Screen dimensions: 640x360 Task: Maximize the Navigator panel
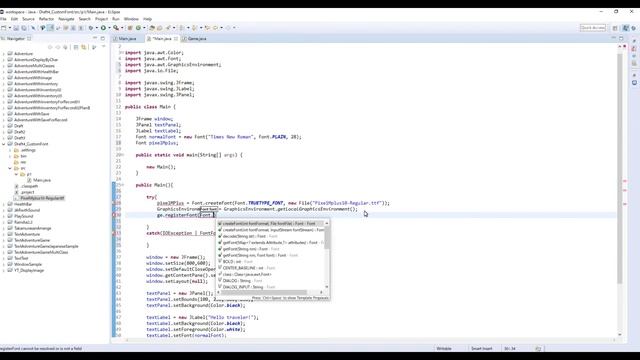pyautogui.click(x=102, y=38)
